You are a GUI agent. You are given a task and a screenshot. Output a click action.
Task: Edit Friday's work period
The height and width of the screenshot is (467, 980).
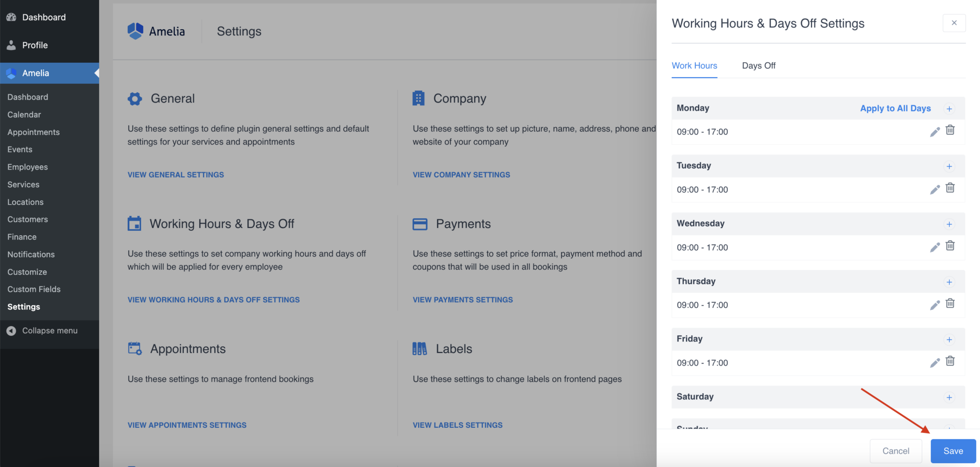935,363
